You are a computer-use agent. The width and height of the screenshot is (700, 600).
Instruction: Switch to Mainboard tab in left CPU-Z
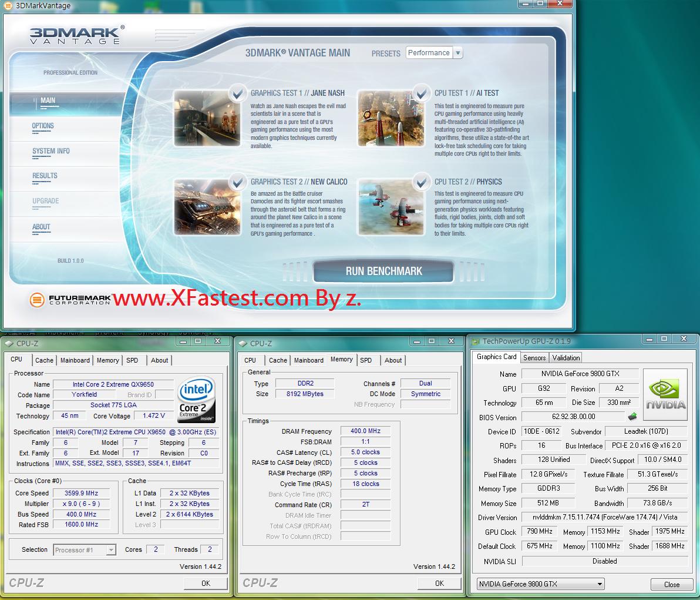[75, 360]
